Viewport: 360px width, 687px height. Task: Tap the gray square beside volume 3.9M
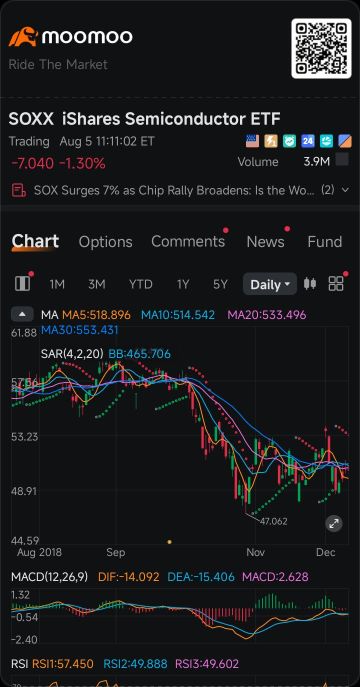pyautogui.click(x=342, y=160)
